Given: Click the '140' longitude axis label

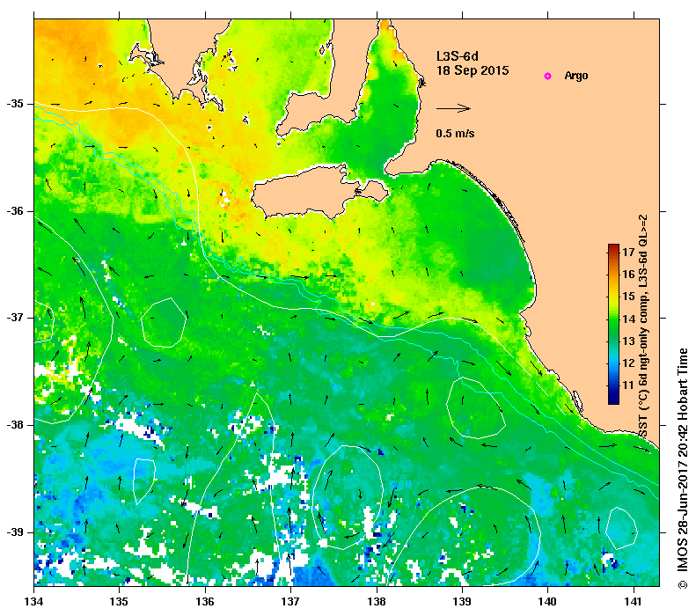Looking at the screenshot, I should click(x=547, y=602).
